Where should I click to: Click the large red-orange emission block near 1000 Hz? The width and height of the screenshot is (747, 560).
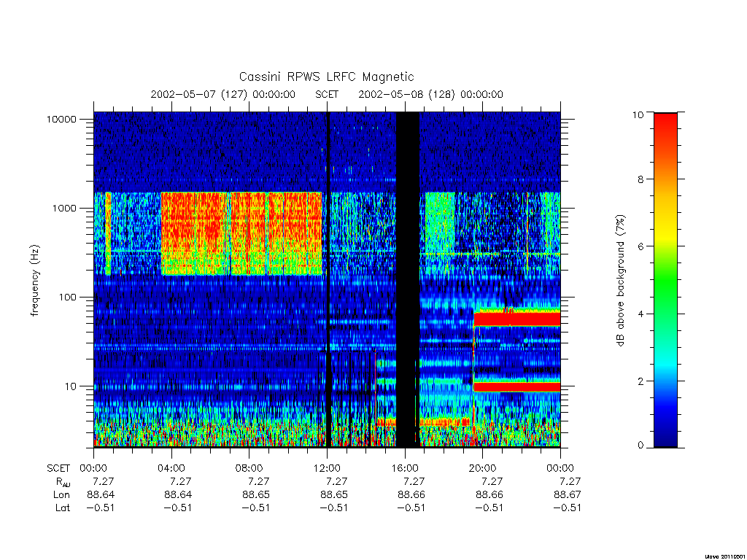(241, 233)
